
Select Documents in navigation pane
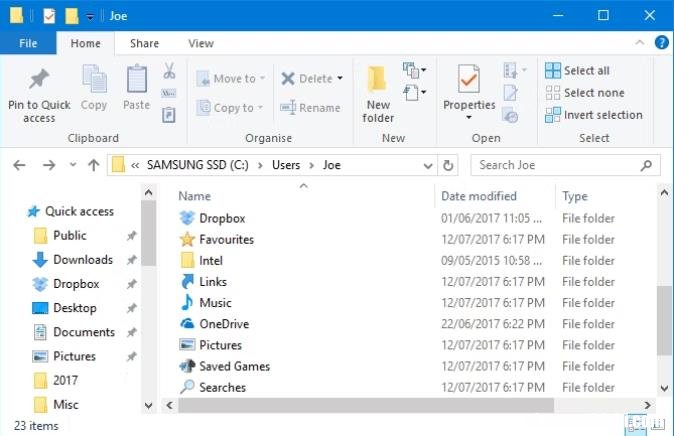74,332
